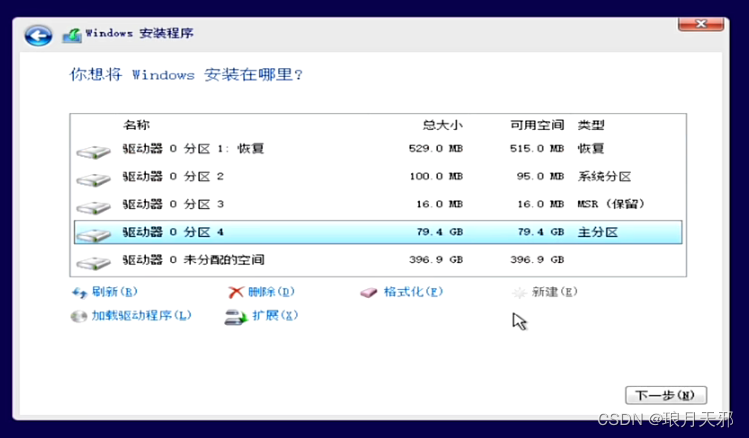Image resolution: width=749 pixels, height=438 pixels.
Task: Click free space 79.4 GB value
Action: click(541, 232)
